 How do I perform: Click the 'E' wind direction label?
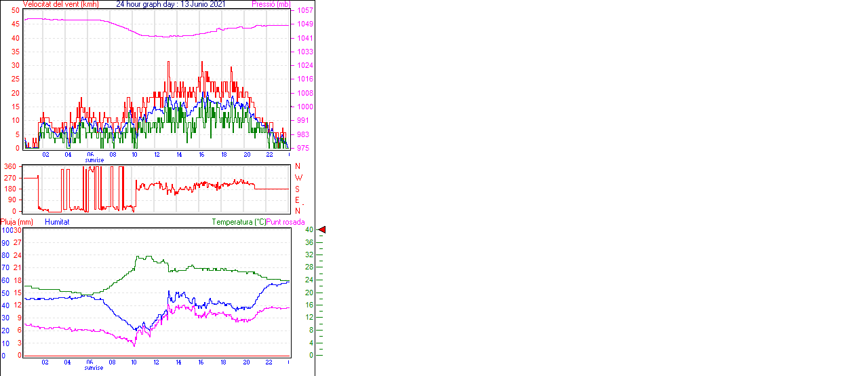coord(298,200)
